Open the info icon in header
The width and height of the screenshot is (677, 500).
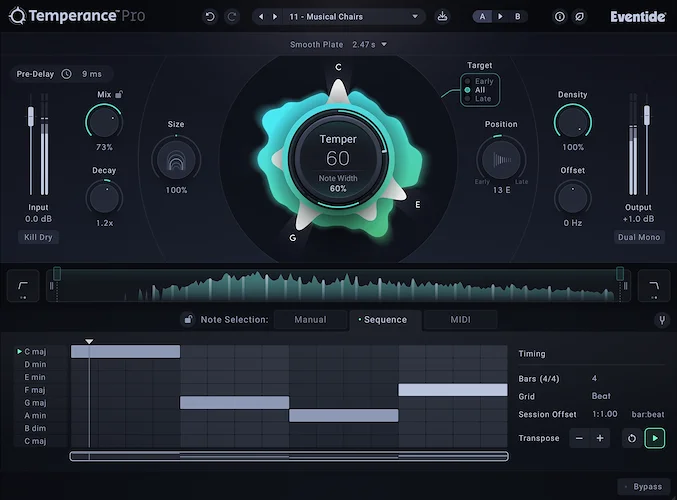560,17
